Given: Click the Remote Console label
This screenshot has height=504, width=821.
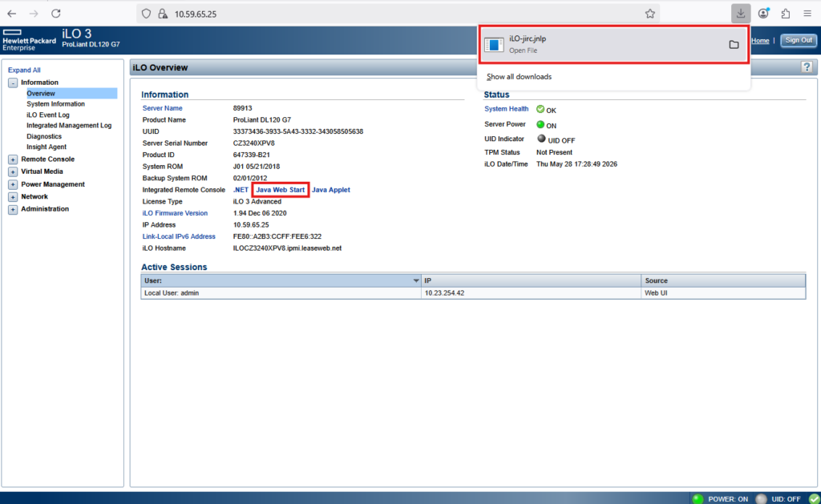Looking at the screenshot, I should click(x=47, y=159).
